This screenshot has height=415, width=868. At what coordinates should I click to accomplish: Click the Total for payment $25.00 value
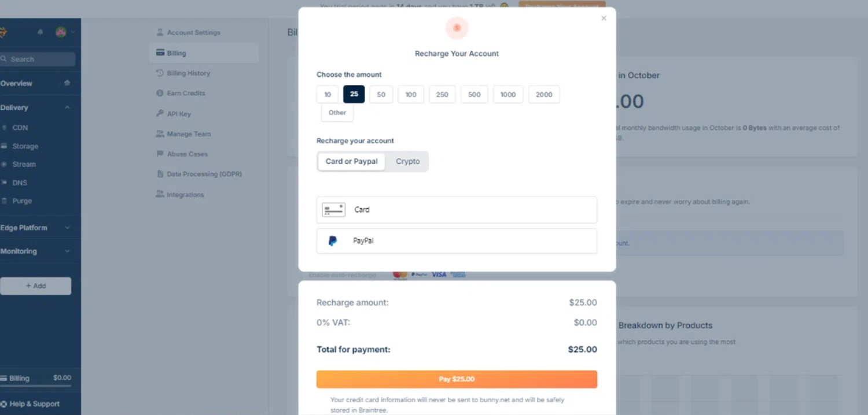coord(582,349)
